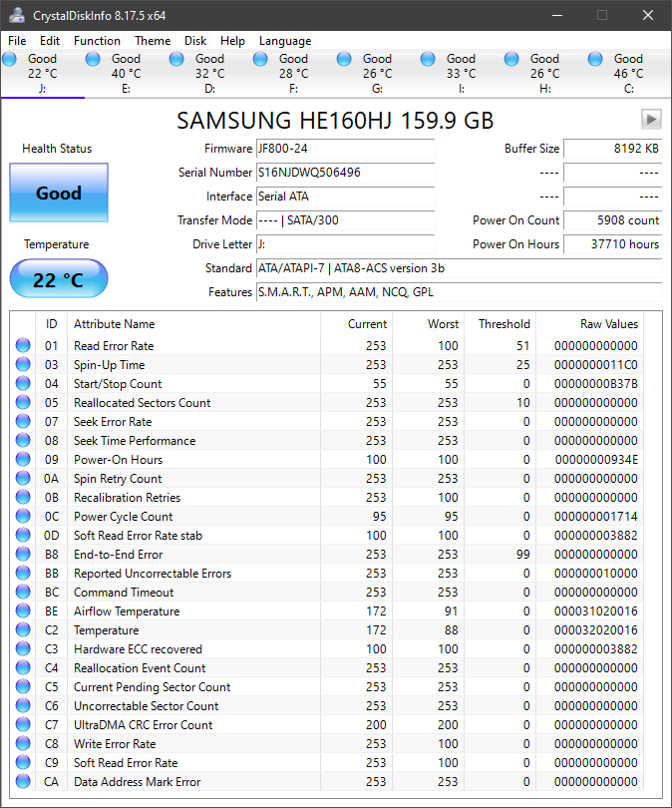The image size is (672, 808).
Task: Open the File menu
Action: 17,41
